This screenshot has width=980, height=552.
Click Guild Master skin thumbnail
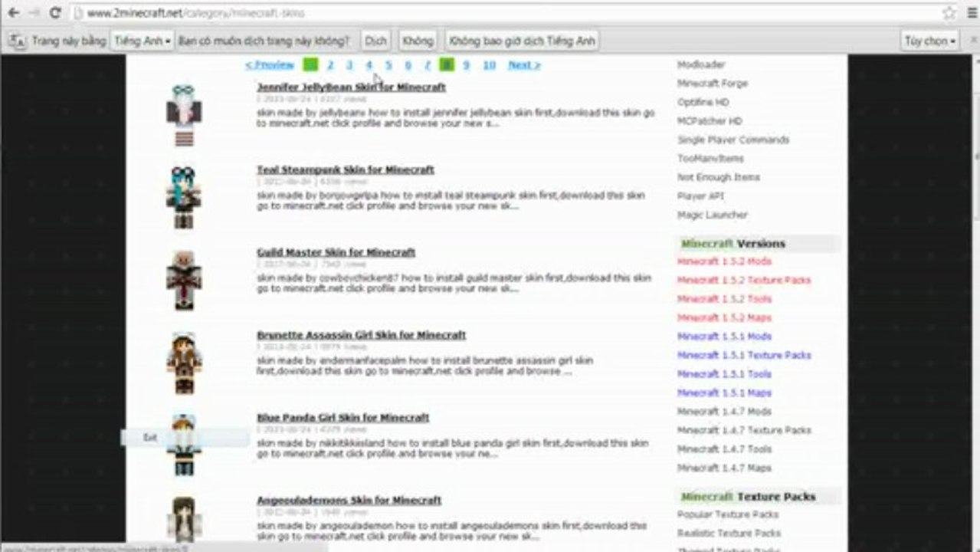[184, 280]
